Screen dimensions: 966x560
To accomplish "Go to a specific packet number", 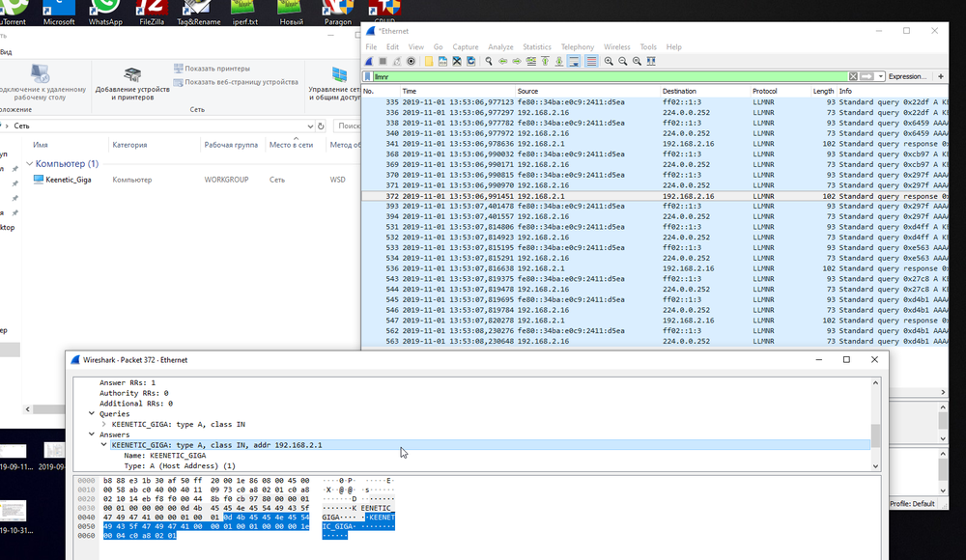I will [x=531, y=61].
